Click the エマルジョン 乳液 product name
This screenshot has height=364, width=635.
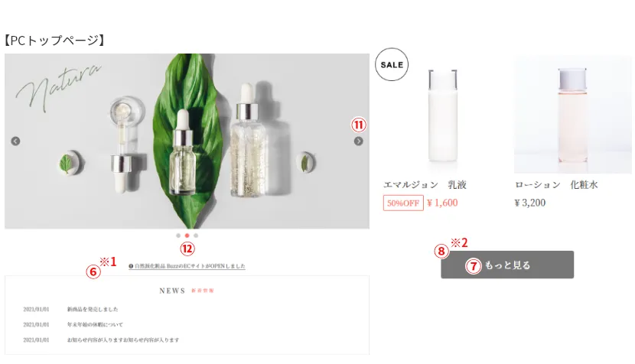tap(425, 184)
